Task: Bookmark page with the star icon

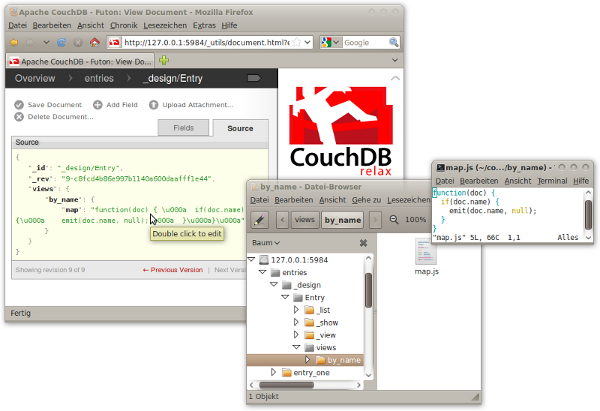Action: click(x=297, y=42)
